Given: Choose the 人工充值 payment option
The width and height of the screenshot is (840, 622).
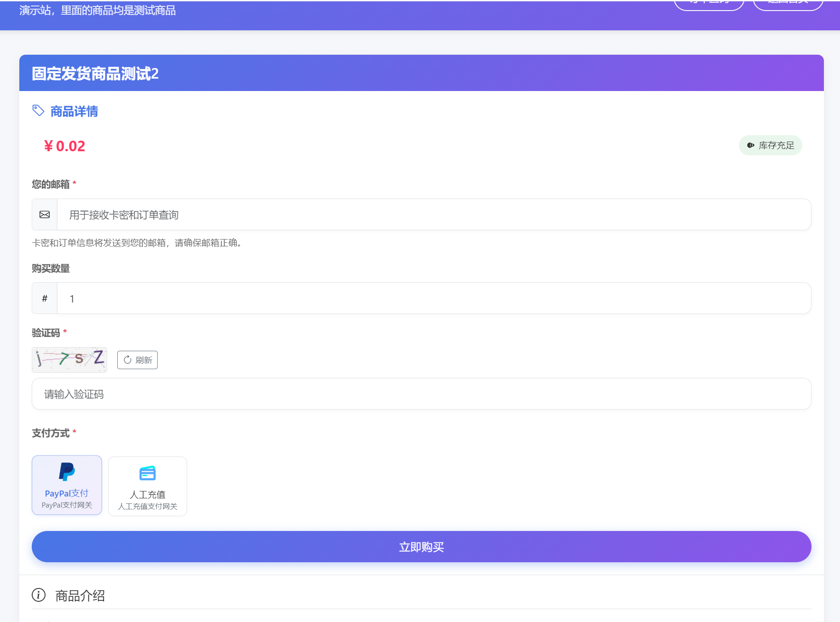Looking at the screenshot, I should coord(148,486).
